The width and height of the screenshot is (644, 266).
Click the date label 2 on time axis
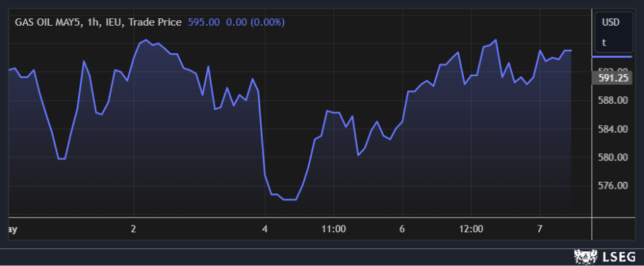(x=133, y=229)
